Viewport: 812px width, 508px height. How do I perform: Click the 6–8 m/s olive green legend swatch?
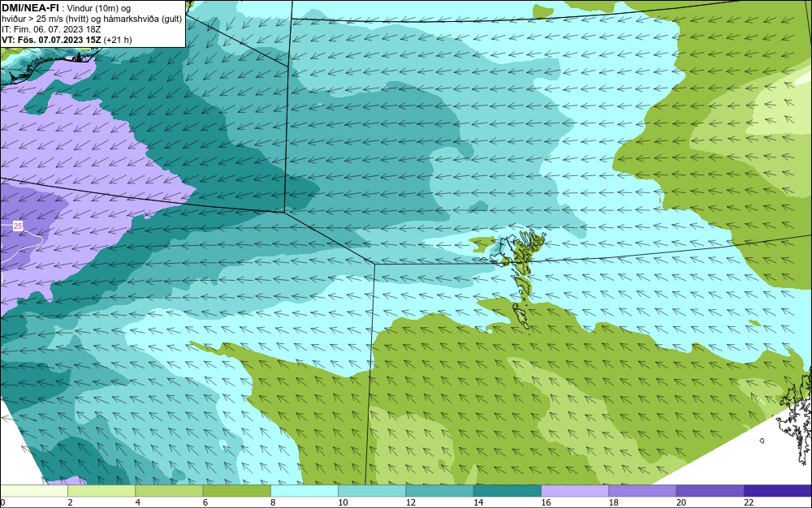click(x=236, y=491)
